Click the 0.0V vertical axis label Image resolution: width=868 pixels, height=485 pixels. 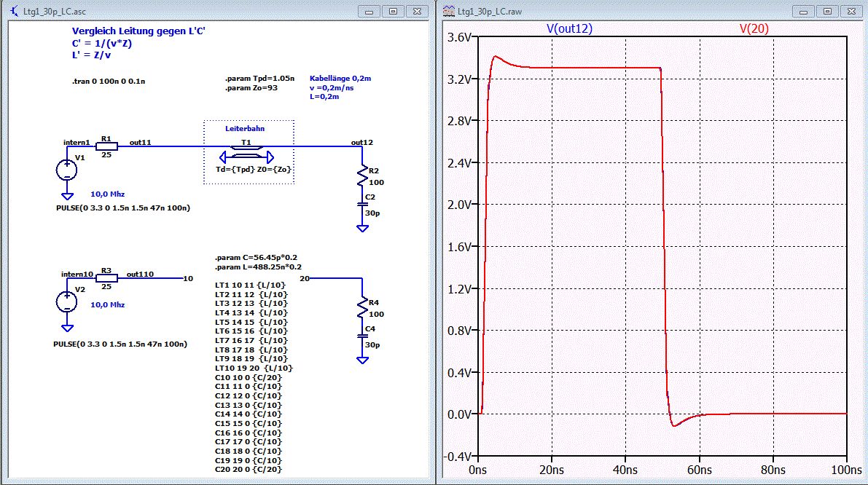pyautogui.click(x=459, y=414)
